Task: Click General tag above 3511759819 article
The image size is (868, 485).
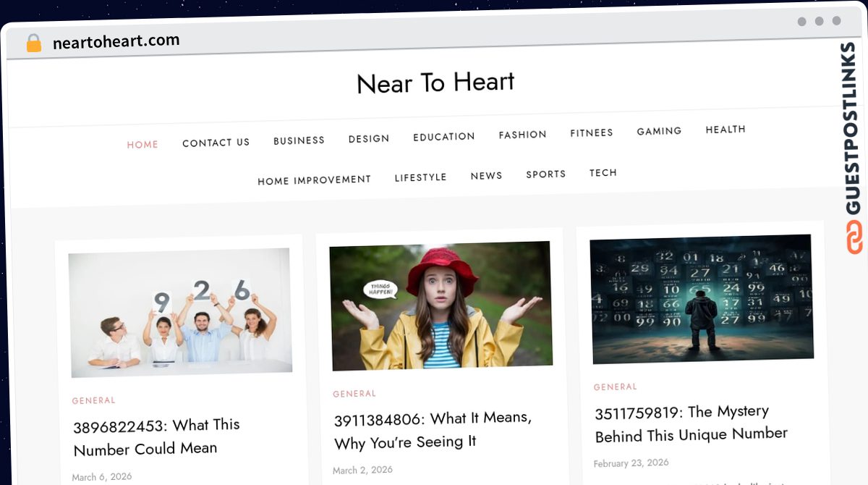Action: tap(616, 387)
